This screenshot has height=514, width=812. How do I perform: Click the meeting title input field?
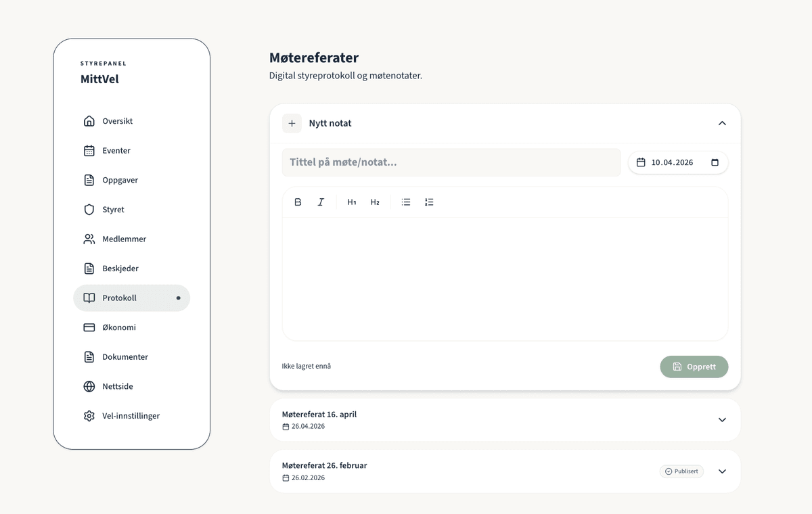coord(451,162)
